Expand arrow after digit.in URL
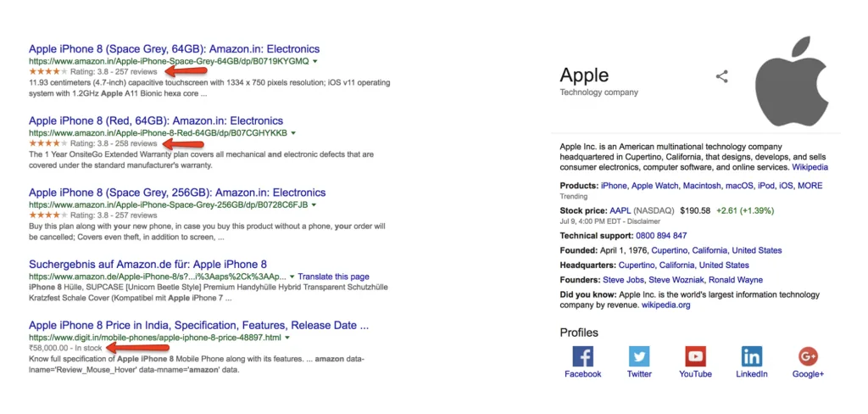Screen dimensions: 868x414 [x=287, y=337]
